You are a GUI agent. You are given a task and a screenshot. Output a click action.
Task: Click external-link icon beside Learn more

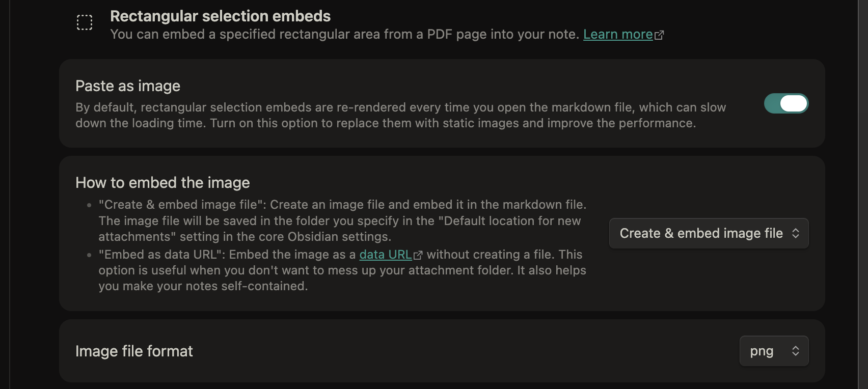point(659,35)
